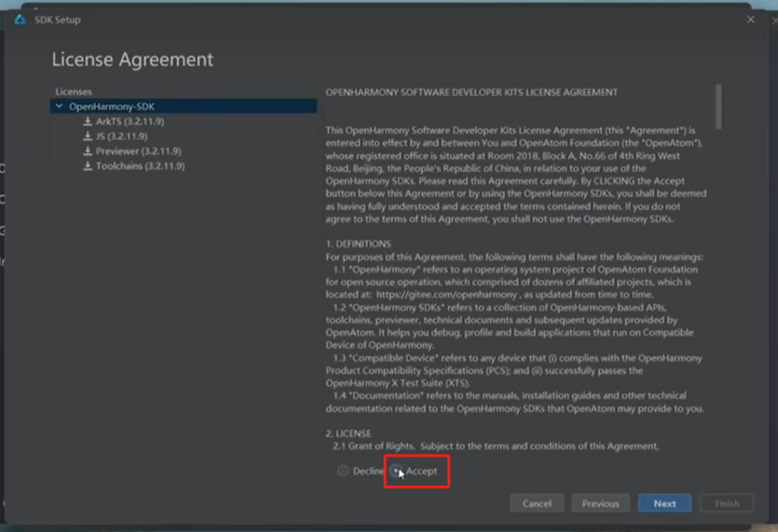Click the JS download icon

pos(88,136)
